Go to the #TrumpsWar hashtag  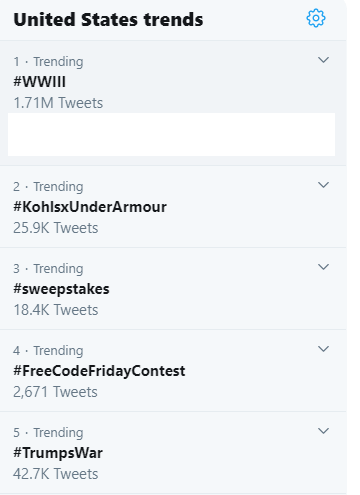tap(58, 453)
